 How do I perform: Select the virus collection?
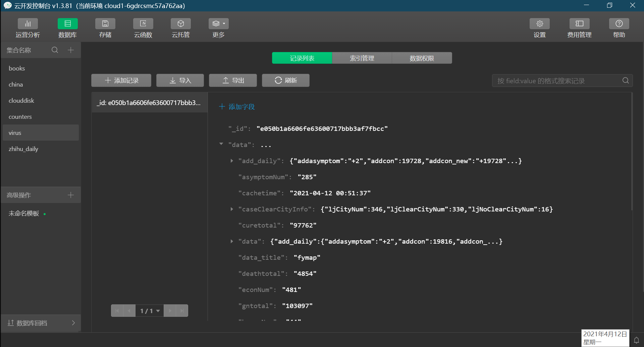point(41,133)
